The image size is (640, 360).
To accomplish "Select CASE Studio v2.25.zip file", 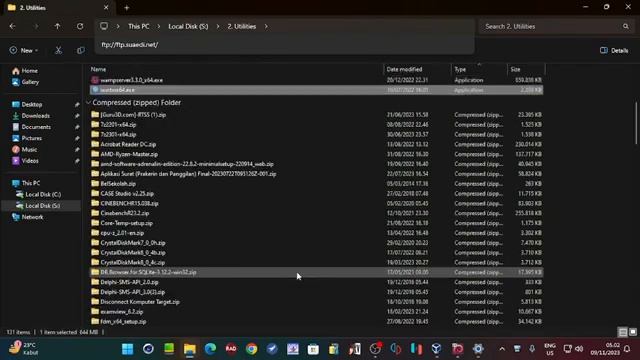I will [x=316, y=193].
